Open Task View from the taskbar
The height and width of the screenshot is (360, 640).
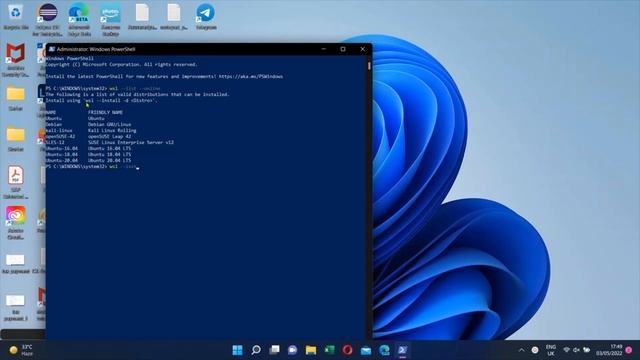pos(274,350)
